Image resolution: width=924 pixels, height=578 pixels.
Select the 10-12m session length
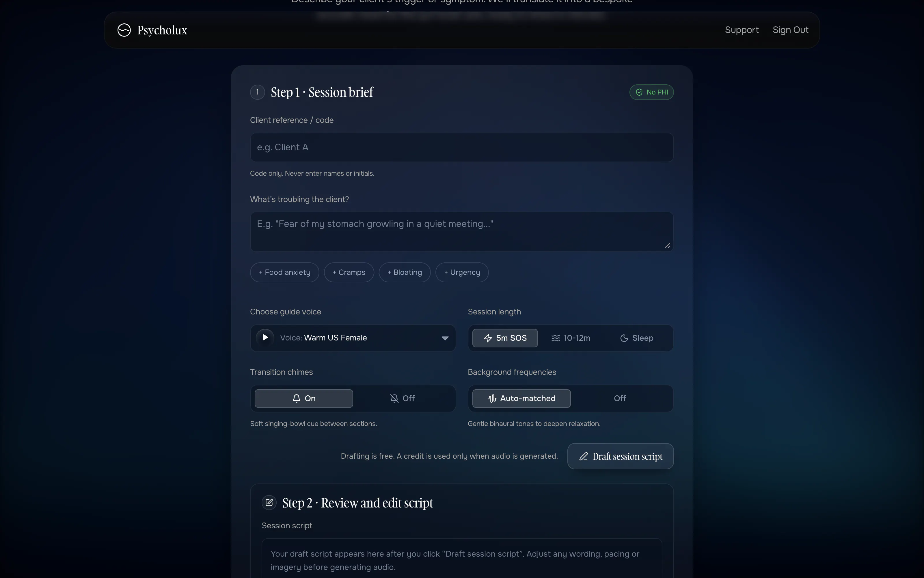pyautogui.click(x=571, y=338)
